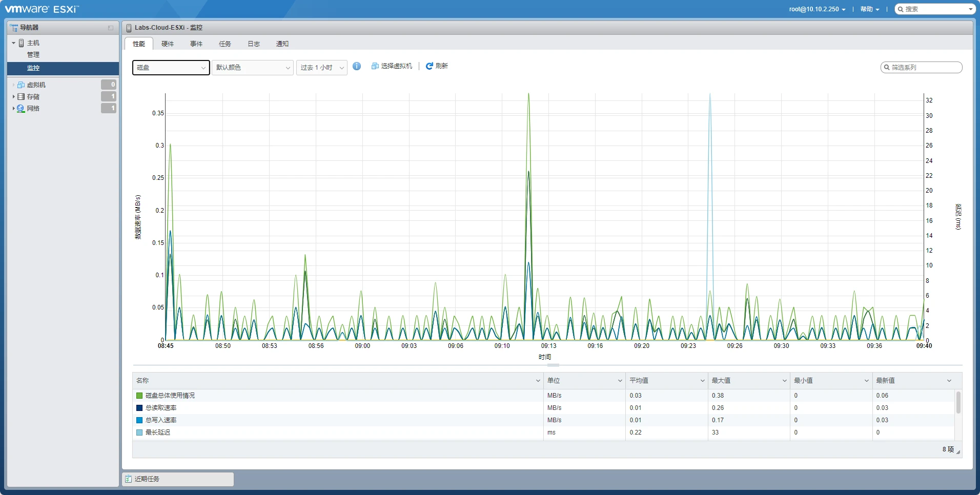Click the 筛选系列 filter input field

pos(925,68)
